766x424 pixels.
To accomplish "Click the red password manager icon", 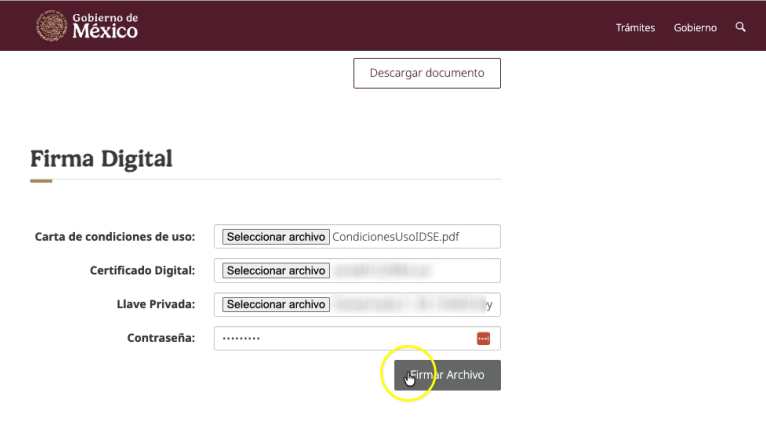I will [483, 339].
